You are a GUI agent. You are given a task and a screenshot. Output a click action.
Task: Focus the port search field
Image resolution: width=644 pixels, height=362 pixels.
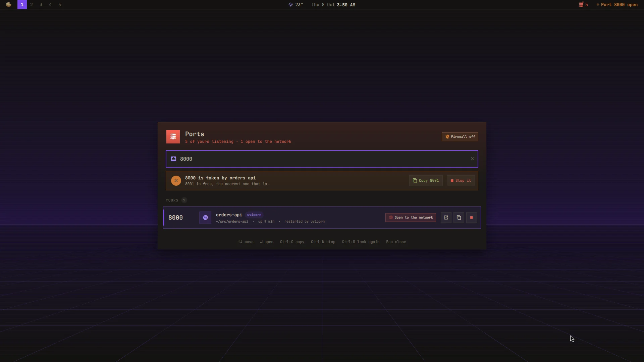(x=322, y=159)
